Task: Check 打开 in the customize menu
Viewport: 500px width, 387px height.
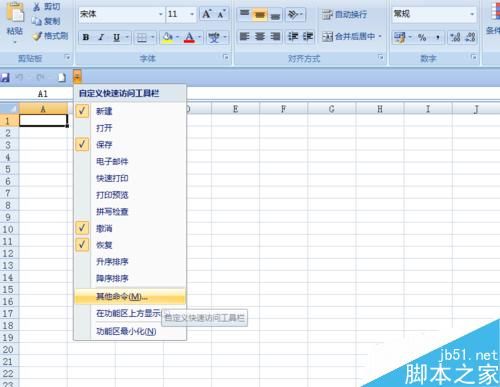Action: (129, 128)
